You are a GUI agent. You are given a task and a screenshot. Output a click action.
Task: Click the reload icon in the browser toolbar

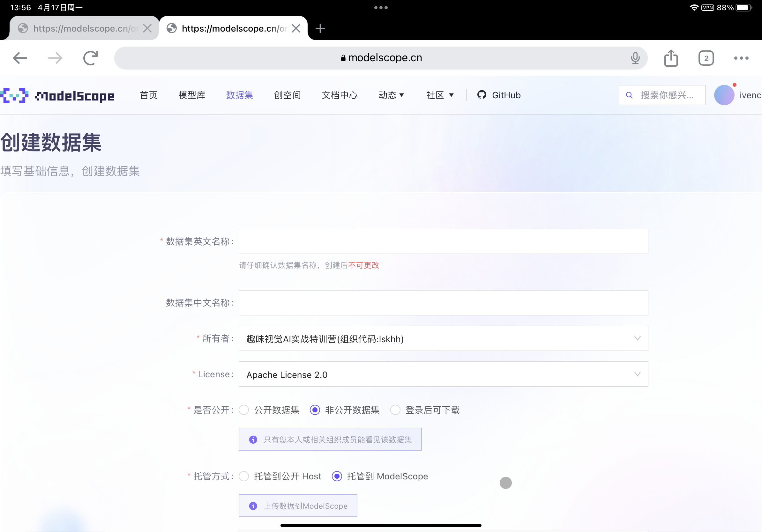pyautogui.click(x=91, y=58)
